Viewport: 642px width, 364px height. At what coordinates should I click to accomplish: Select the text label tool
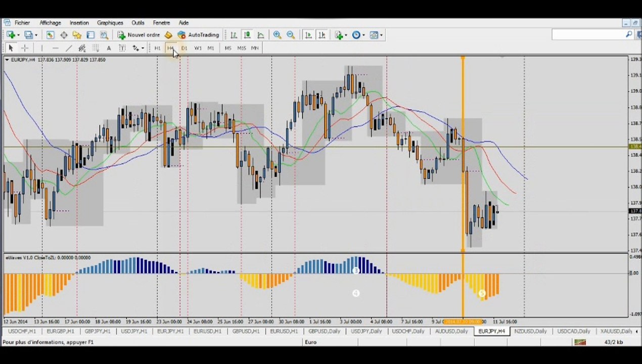(122, 48)
